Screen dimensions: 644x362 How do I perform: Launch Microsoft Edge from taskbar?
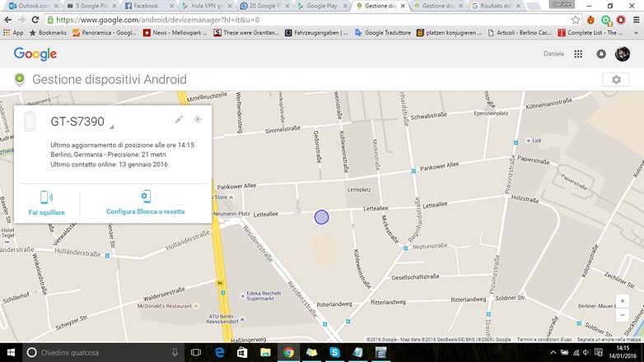[x=220, y=353]
